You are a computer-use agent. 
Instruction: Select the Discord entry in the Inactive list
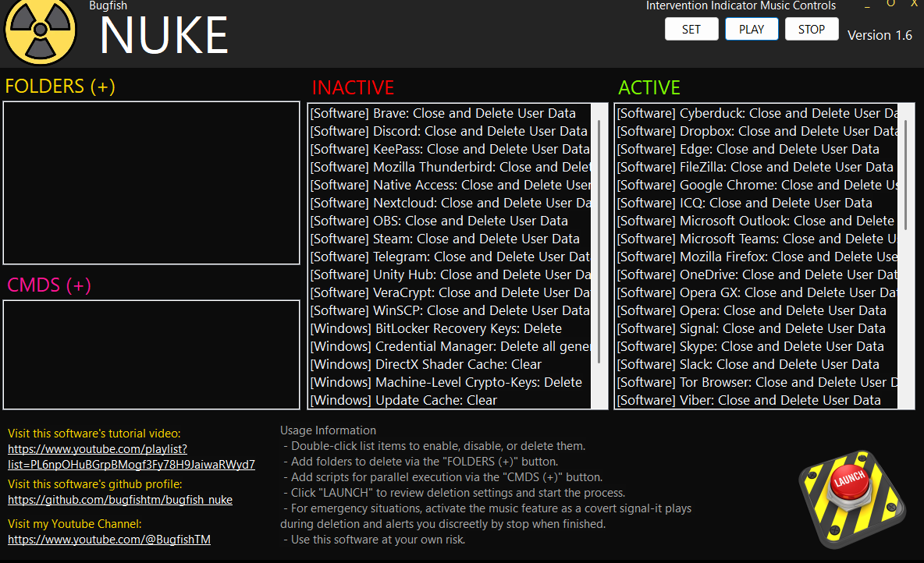tap(450, 131)
